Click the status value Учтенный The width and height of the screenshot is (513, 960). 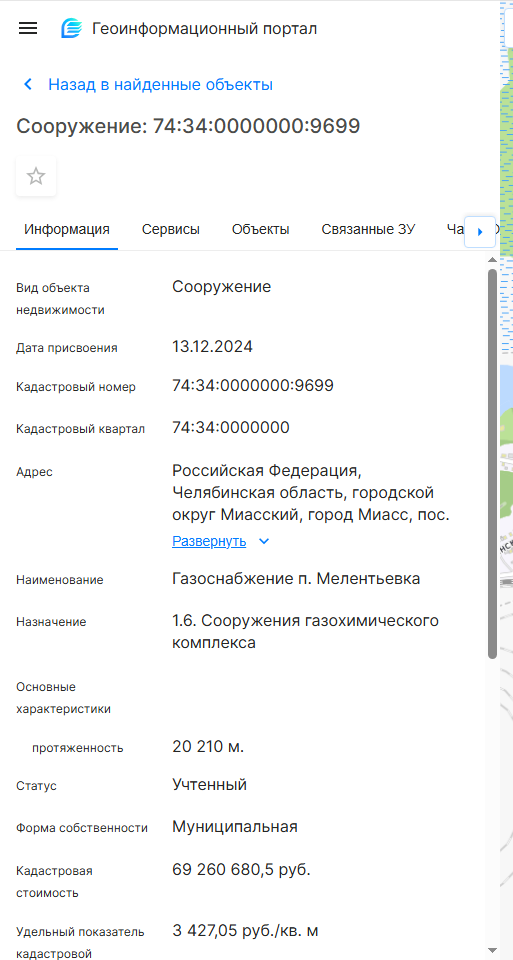(x=209, y=785)
